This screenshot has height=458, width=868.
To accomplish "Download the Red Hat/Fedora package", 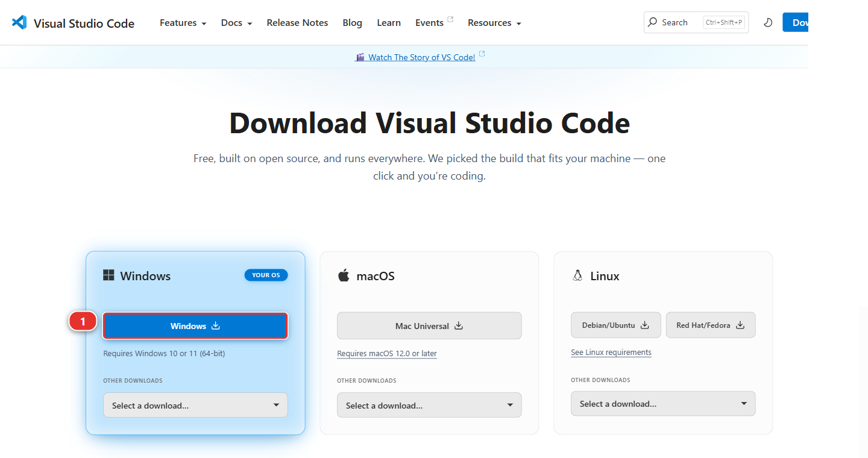I will pos(711,325).
